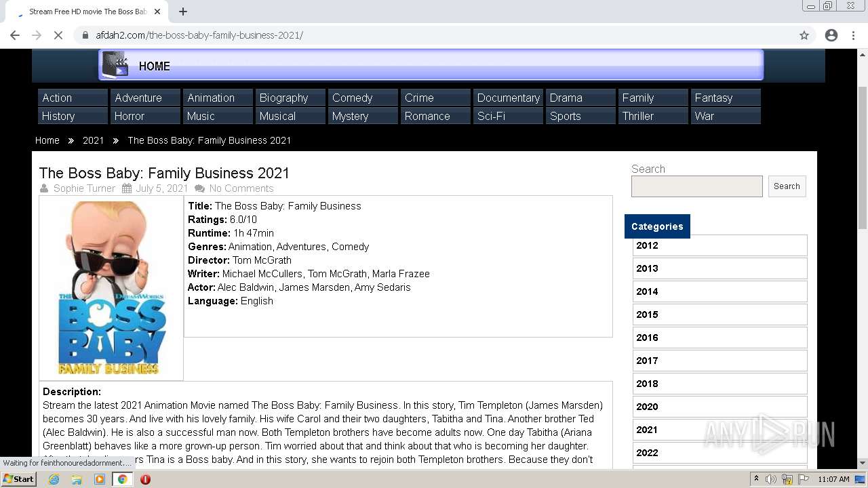868x488 pixels.
Task: Bookmark this page with the star icon
Action: [804, 35]
